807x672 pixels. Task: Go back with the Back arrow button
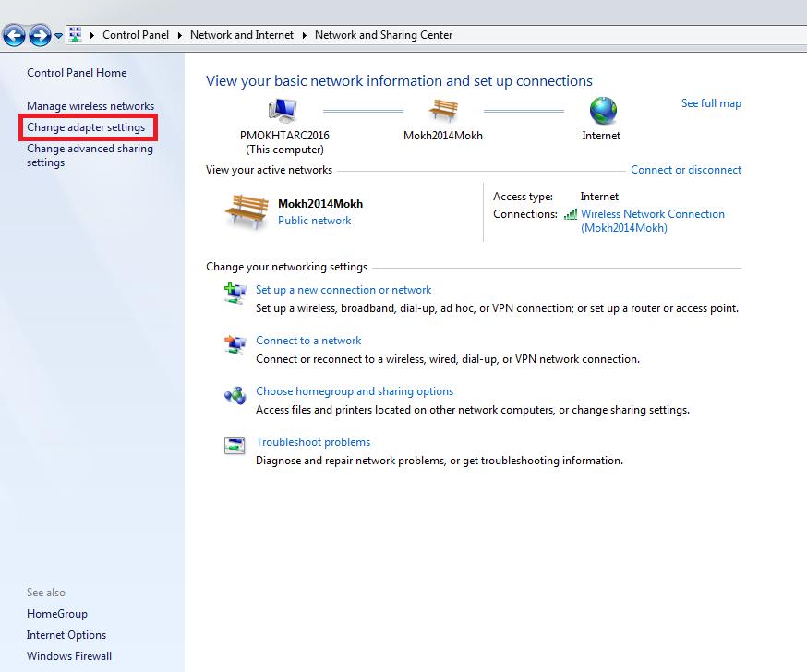coord(14,35)
